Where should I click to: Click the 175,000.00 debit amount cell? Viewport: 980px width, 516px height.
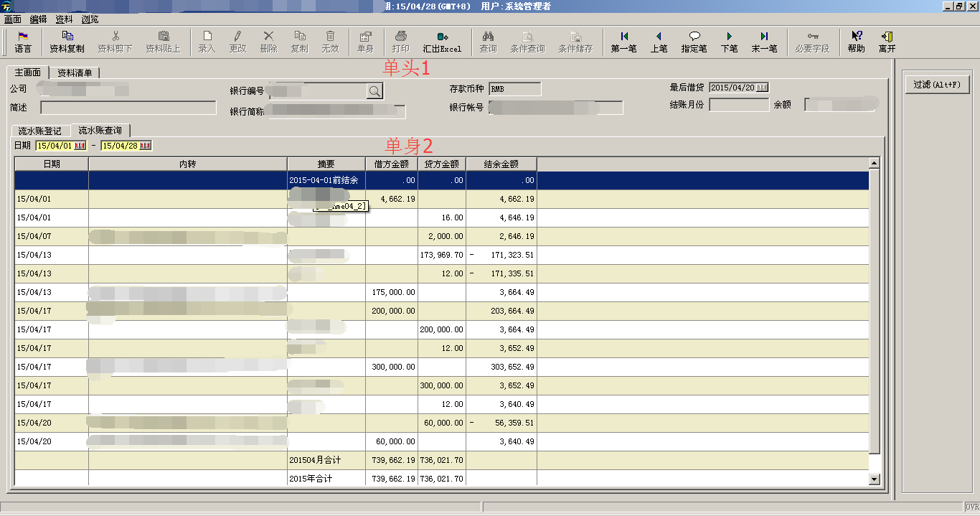[392, 292]
